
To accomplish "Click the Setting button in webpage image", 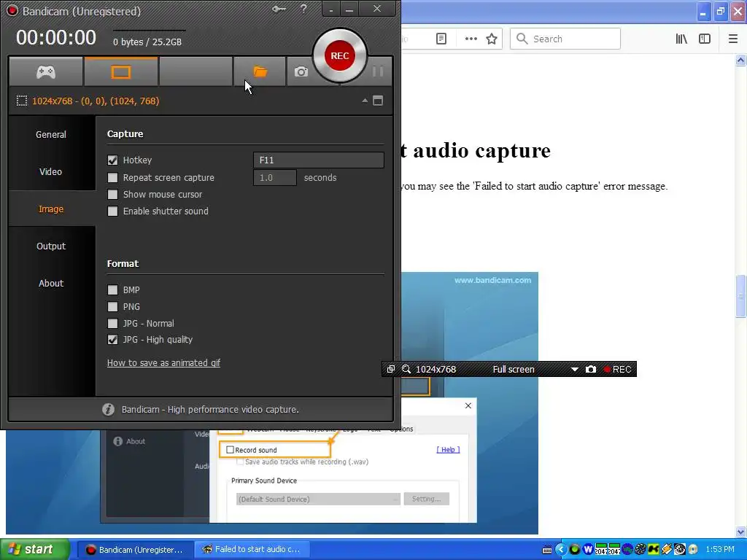I will (426, 499).
